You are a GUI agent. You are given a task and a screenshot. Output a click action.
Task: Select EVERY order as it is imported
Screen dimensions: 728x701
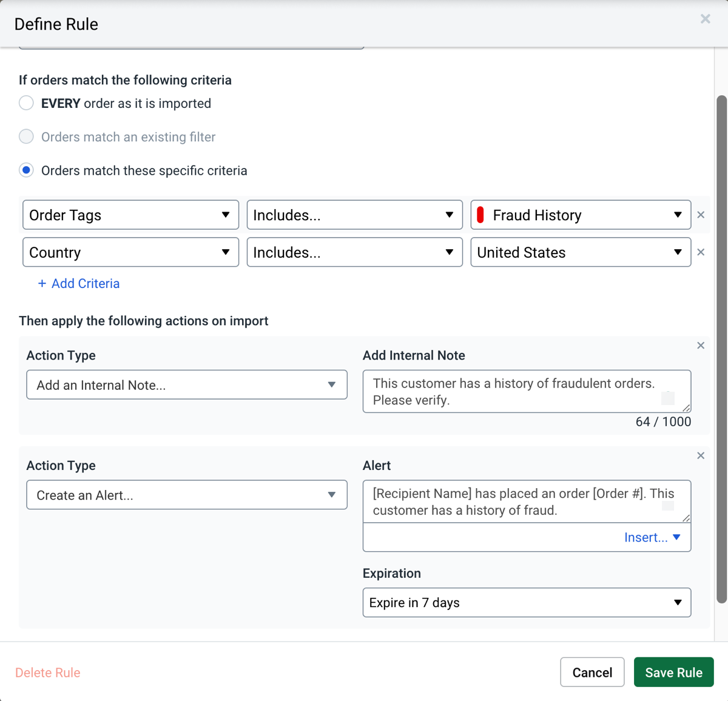click(x=26, y=103)
